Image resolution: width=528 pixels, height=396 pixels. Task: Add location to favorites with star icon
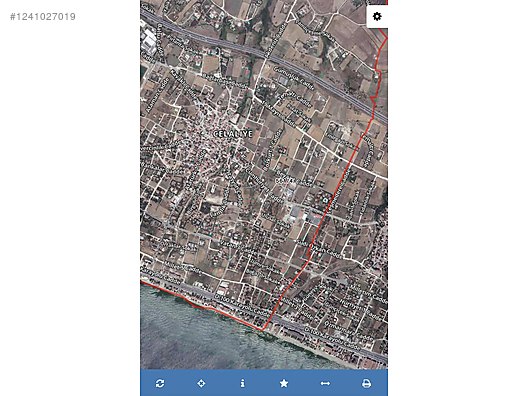click(x=284, y=383)
